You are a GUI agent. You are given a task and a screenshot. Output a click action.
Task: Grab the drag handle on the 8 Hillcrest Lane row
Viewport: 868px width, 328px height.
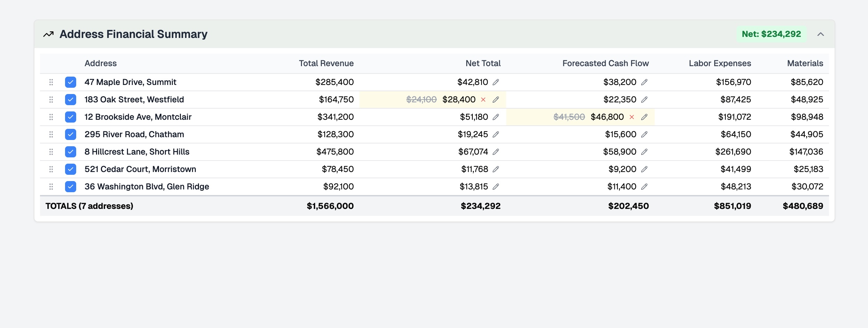click(51, 151)
